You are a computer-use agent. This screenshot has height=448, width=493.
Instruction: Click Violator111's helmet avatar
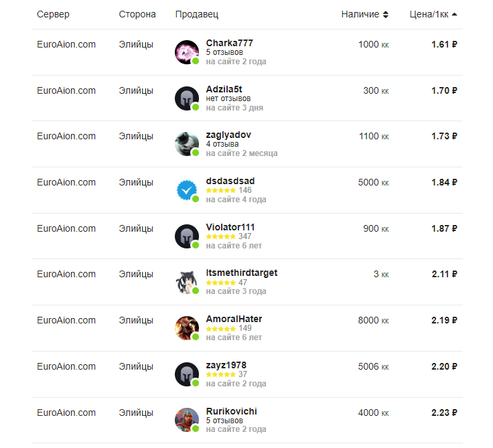point(187,236)
